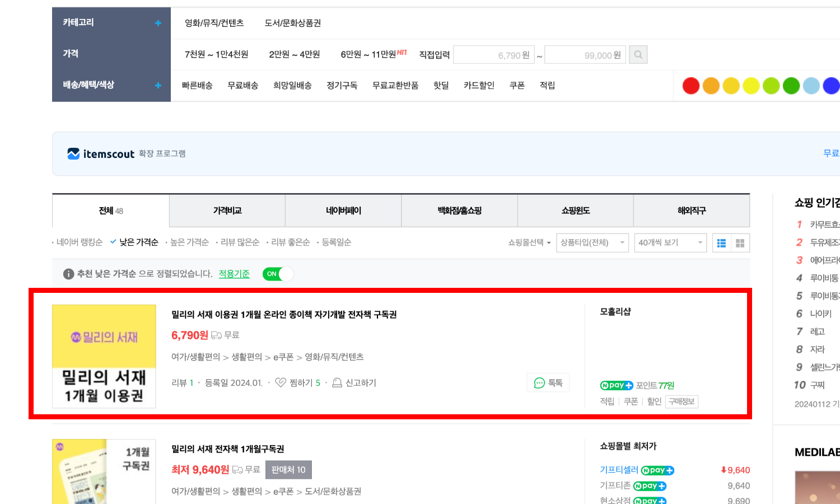
Task: Choose the yellow-green color filter
Action: click(771, 86)
